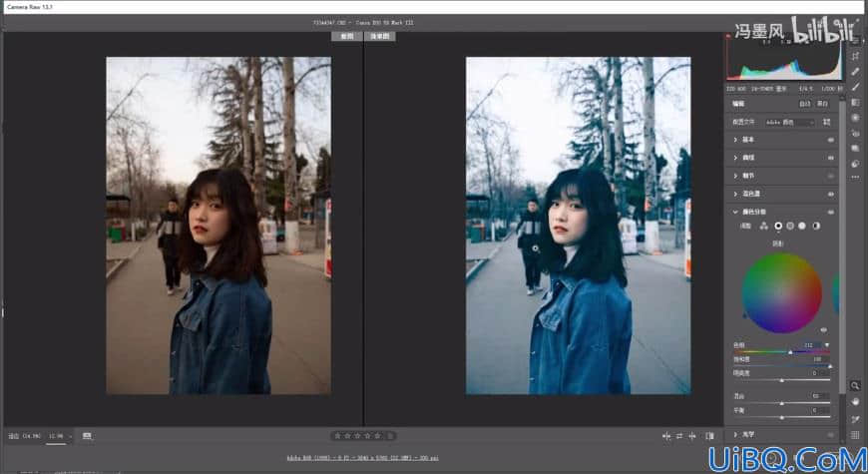The height and width of the screenshot is (474, 868).
Task: Toggle eye icon for 细节 Detail panel
Action: (x=831, y=176)
